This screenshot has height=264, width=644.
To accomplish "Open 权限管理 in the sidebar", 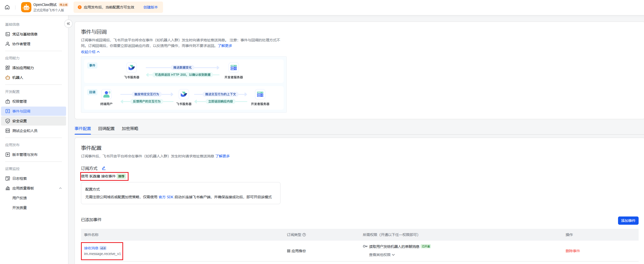I will click(x=20, y=101).
